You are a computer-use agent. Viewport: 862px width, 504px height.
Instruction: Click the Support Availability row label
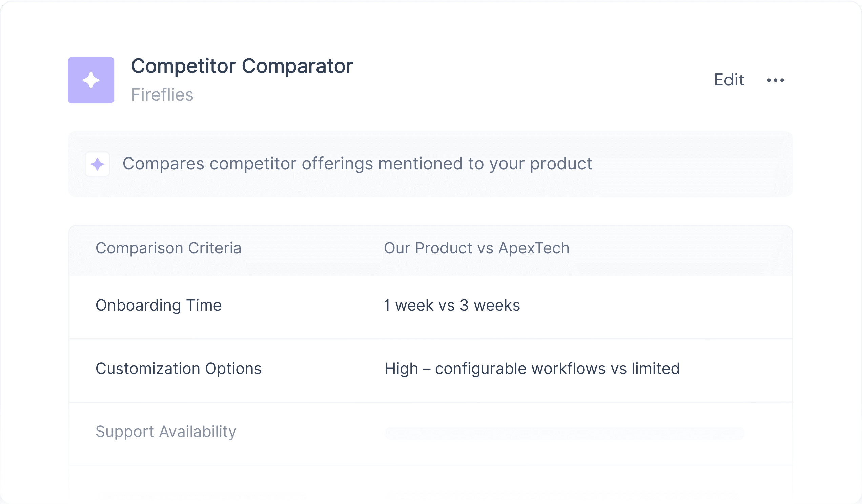[166, 432]
